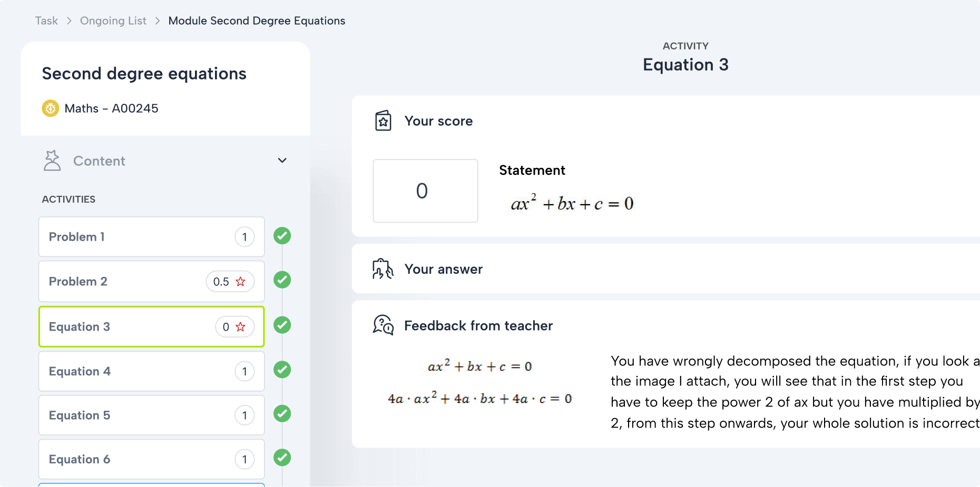Click the Your answer section icon
Screen dimensions: 980x487
[383, 269]
